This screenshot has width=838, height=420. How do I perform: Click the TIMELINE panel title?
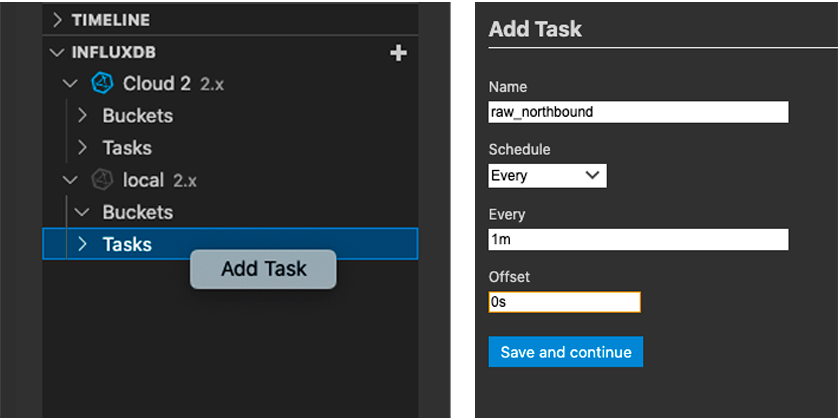111,20
